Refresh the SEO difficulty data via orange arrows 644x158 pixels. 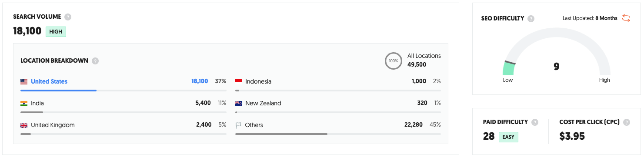(x=626, y=18)
